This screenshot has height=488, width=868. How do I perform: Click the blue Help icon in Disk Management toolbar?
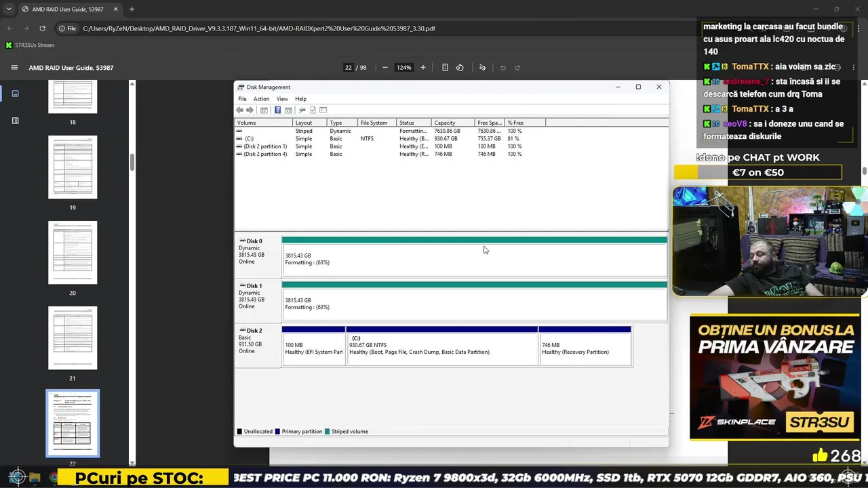pos(278,110)
